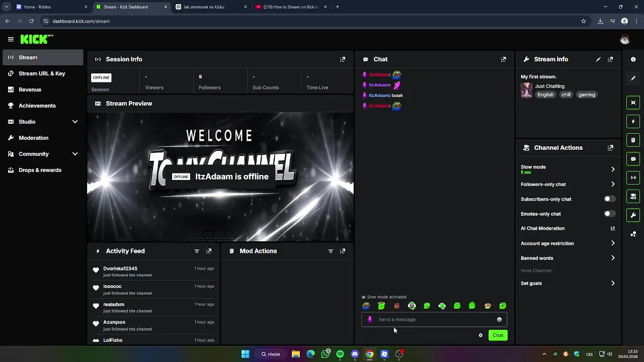Viewport: 644px width, 362px height.
Task: Focus the Send a message field
Action: (434, 319)
